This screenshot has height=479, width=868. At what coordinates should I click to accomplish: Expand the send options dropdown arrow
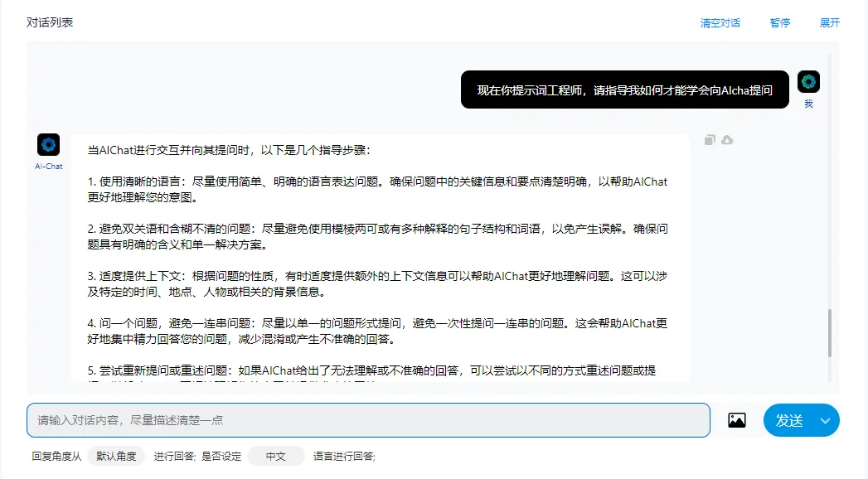[825, 420]
